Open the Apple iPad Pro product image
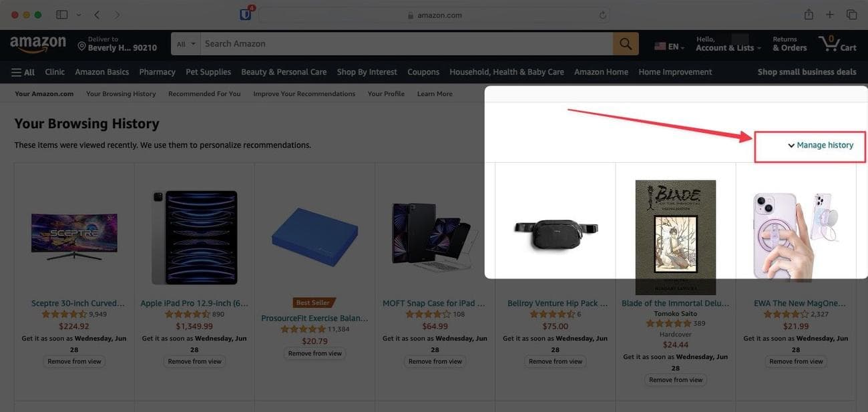Image resolution: width=868 pixels, height=412 pixels. (x=194, y=237)
